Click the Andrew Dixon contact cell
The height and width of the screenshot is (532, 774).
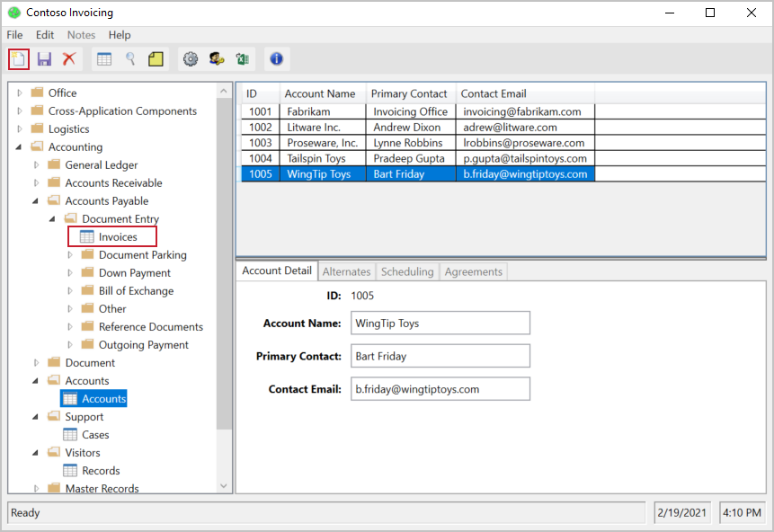411,128
